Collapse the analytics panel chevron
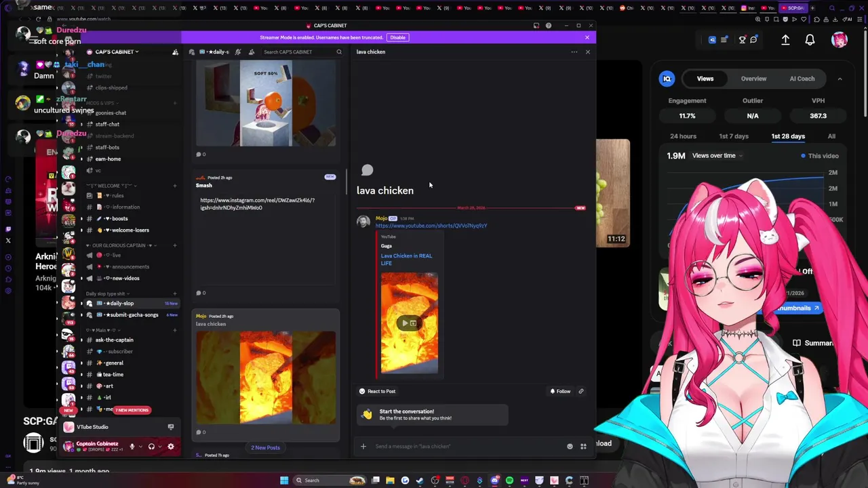868x488 pixels. [840, 79]
